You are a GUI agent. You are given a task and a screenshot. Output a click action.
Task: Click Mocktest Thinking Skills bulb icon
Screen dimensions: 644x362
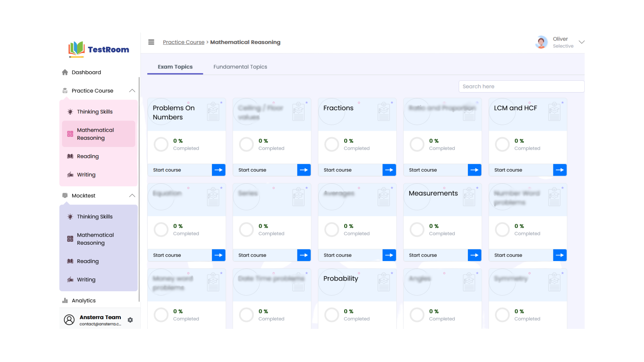(x=70, y=217)
